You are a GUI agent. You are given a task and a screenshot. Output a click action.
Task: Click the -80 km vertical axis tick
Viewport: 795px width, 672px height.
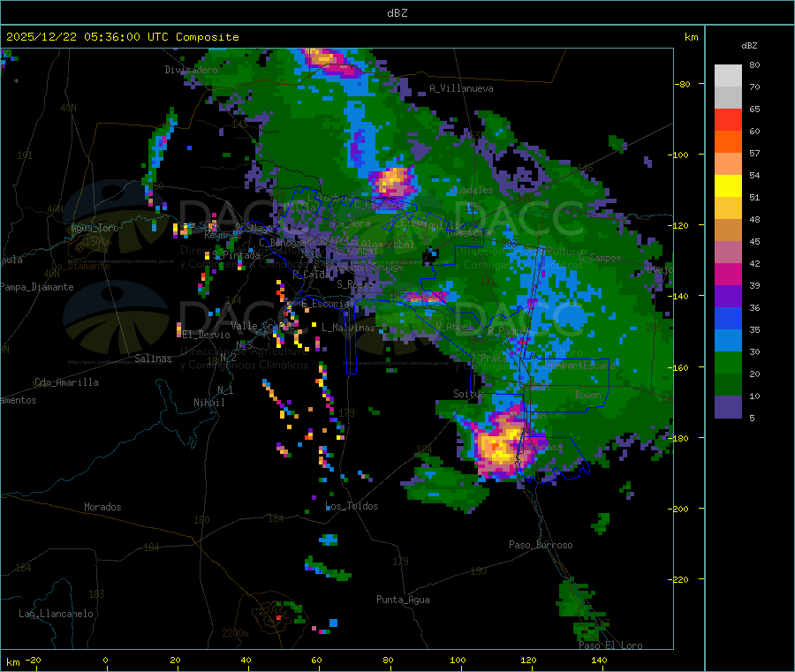683,84
